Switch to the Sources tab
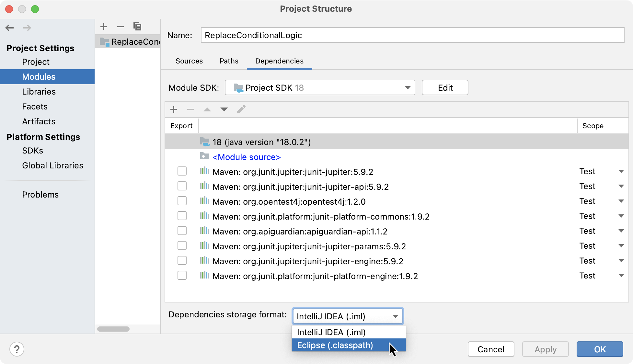The image size is (633, 364). 189,61
